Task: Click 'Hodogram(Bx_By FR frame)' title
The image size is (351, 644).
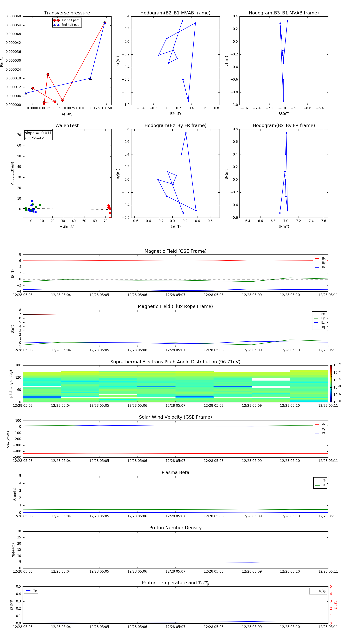Action: [x=284, y=125]
